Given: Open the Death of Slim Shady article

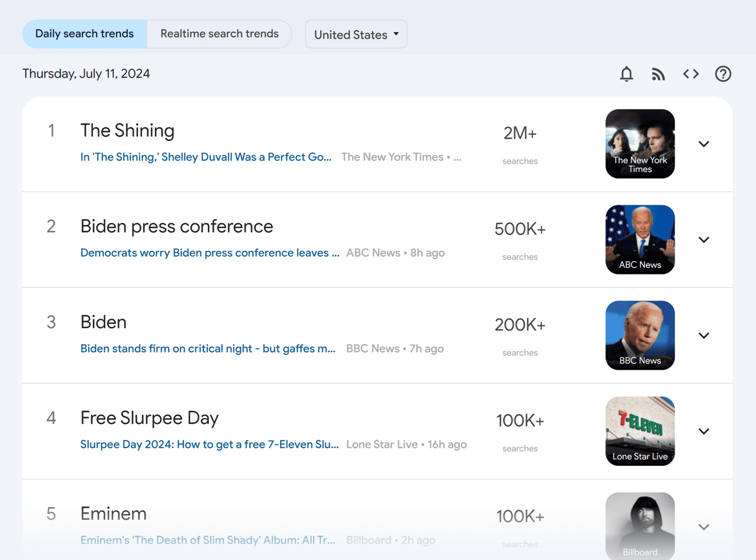Looking at the screenshot, I should [208, 540].
